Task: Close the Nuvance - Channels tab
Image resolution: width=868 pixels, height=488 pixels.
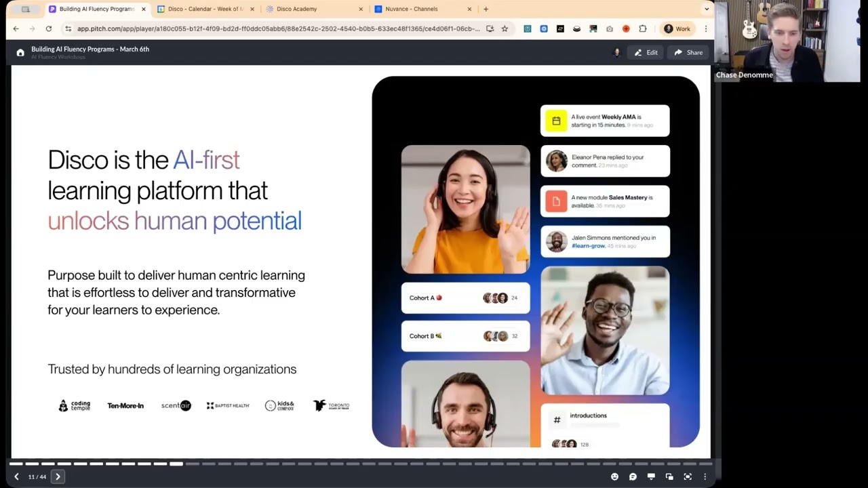Action: click(x=469, y=9)
